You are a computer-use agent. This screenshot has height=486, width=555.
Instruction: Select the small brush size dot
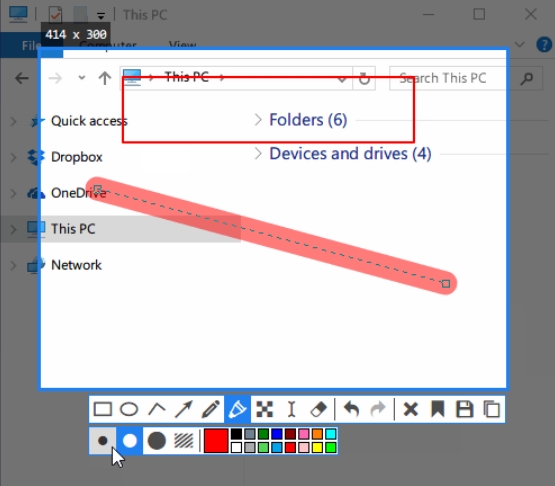[x=102, y=441]
